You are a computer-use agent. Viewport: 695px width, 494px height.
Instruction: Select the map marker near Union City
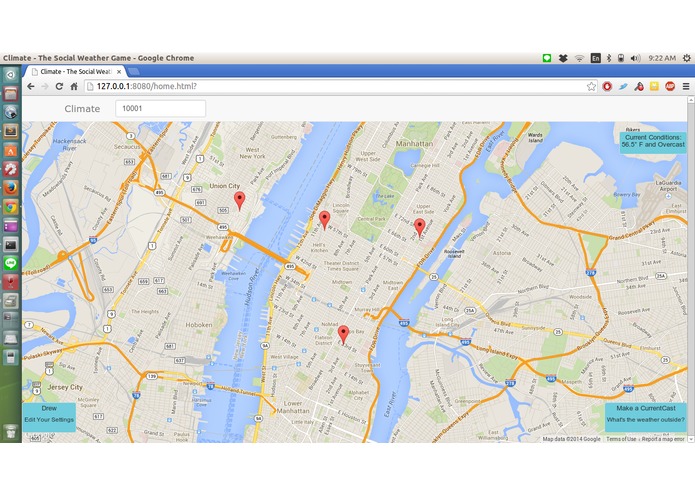point(239,201)
